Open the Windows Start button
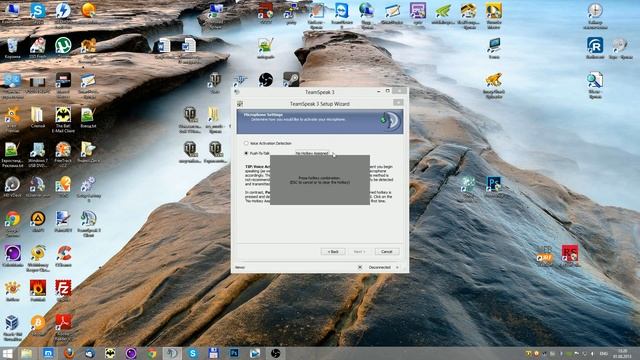 7,353
